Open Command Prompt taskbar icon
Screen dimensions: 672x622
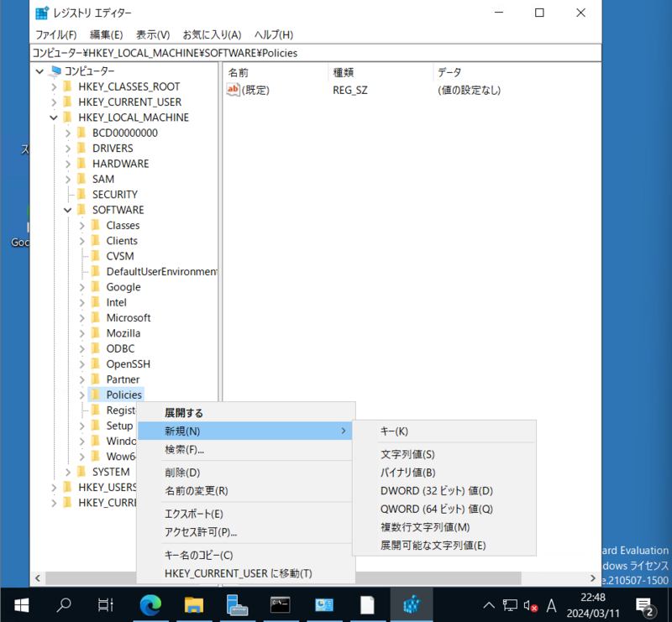point(281,605)
